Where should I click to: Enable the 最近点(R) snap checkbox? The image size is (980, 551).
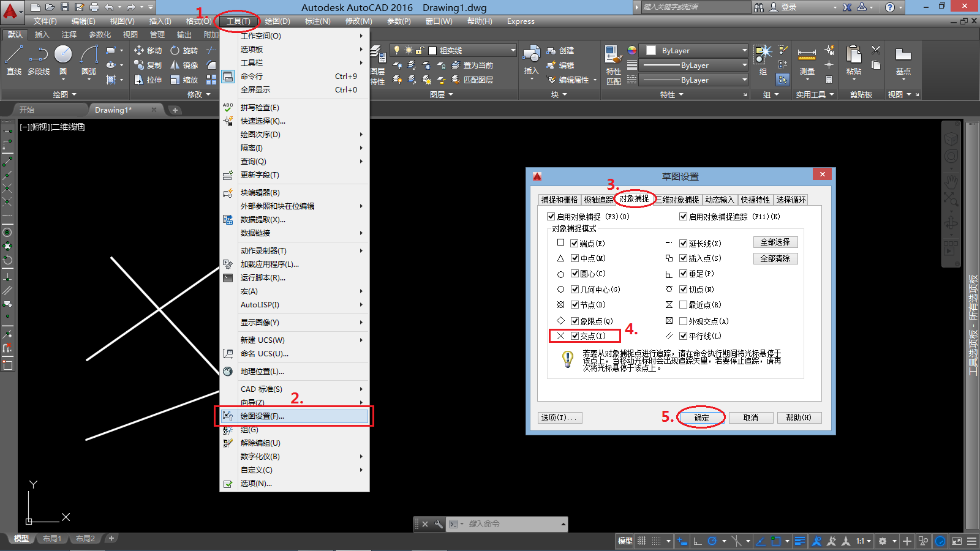point(683,305)
